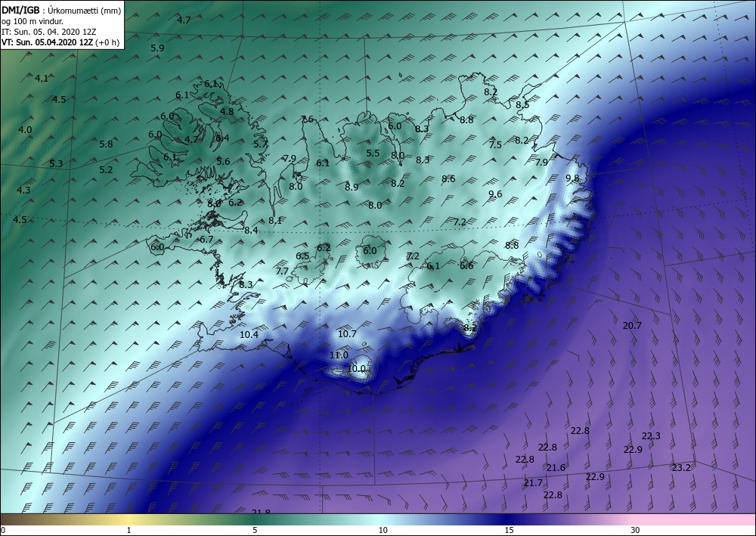Select the '21.7' value label
The width and height of the screenshot is (756, 536).
[x=533, y=483]
